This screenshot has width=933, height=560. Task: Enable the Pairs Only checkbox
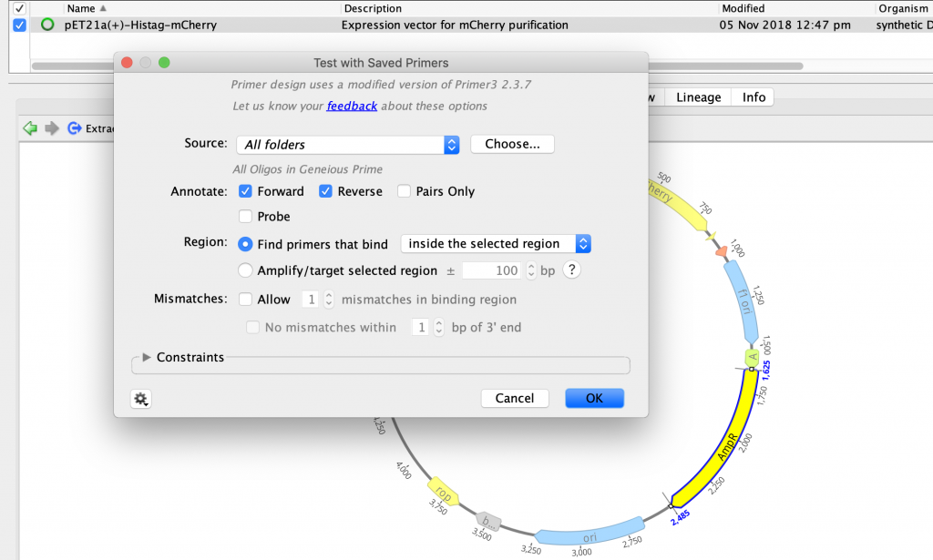click(x=404, y=191)
